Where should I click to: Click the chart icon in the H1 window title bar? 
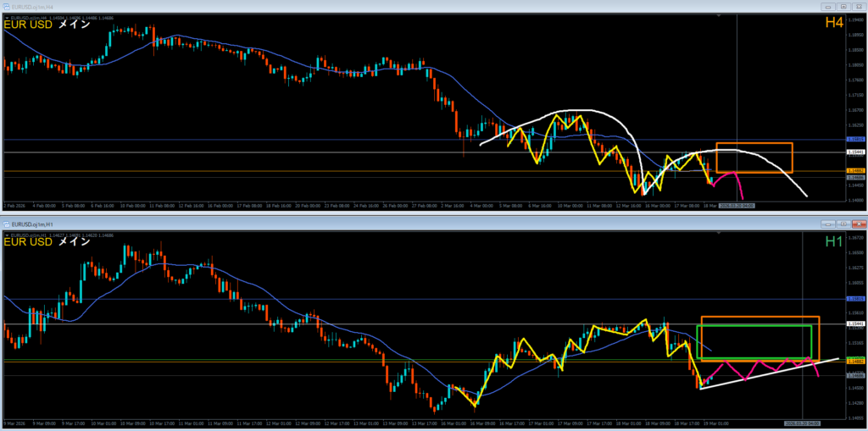pos(6,224)
